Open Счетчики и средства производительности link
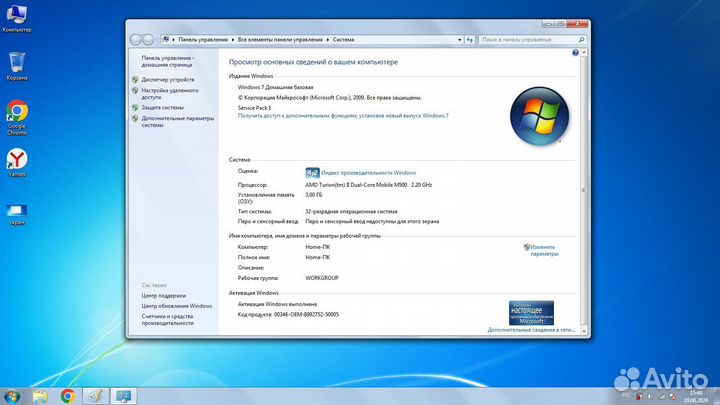The height and width of the screenshot is (405, 720). tap(168, 320)
